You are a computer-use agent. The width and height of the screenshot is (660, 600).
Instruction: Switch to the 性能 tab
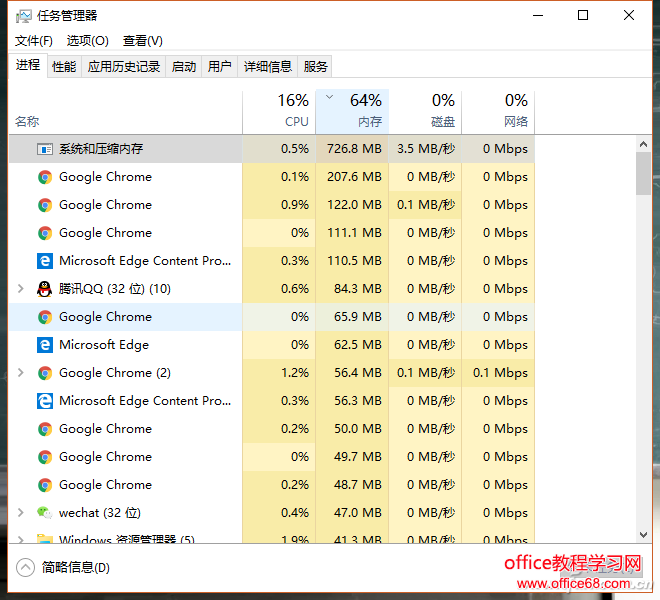[64, 67]
